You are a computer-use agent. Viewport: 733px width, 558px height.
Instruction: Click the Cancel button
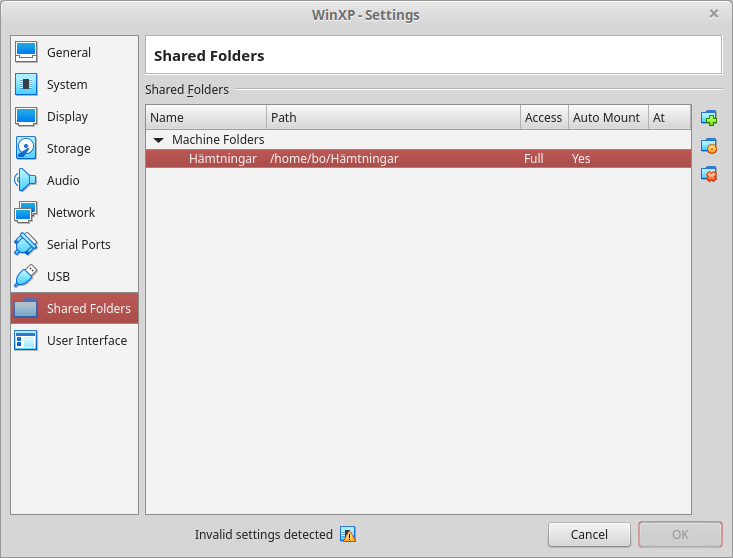(x=589, y=534)
